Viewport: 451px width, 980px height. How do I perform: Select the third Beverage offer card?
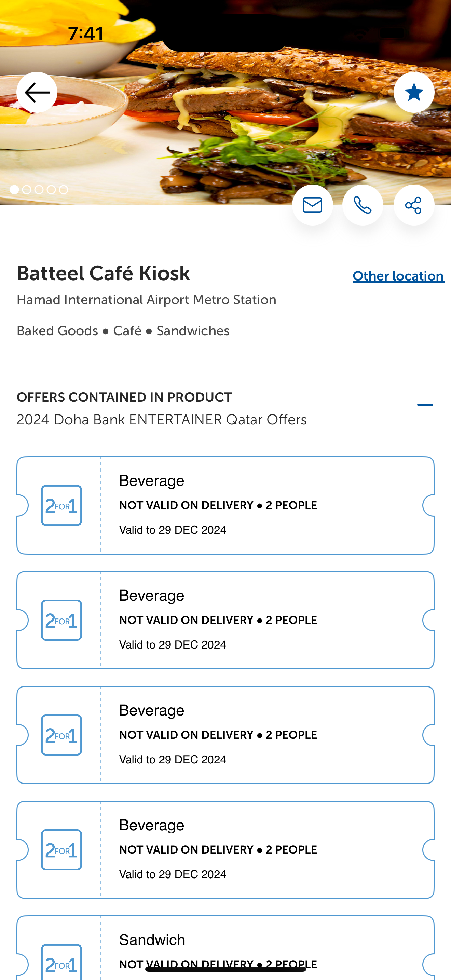(225, 735)
